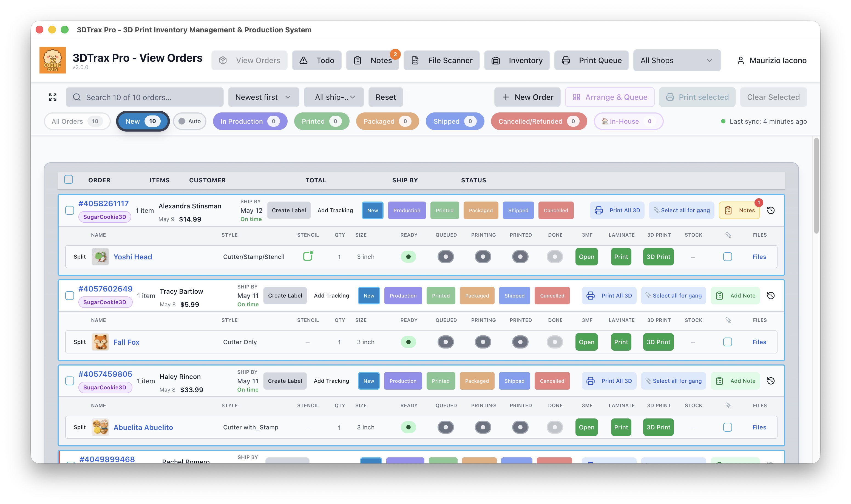Open the Inventory tab

click(517, 60)
